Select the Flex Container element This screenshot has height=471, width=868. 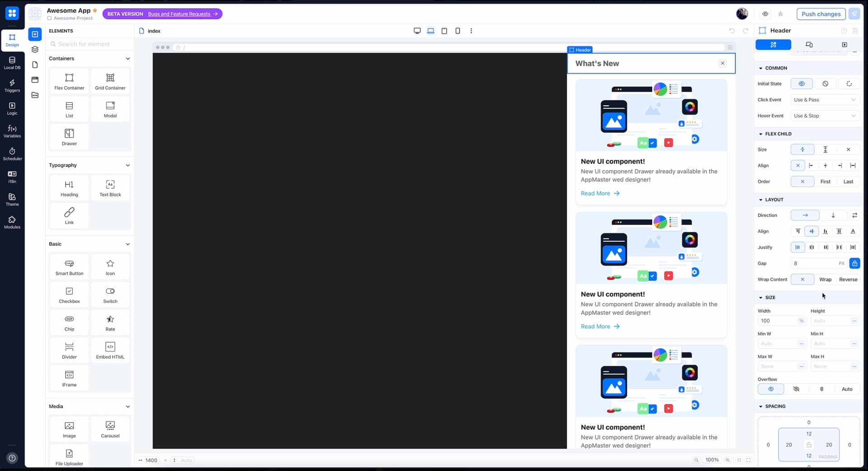click(69, 82)
